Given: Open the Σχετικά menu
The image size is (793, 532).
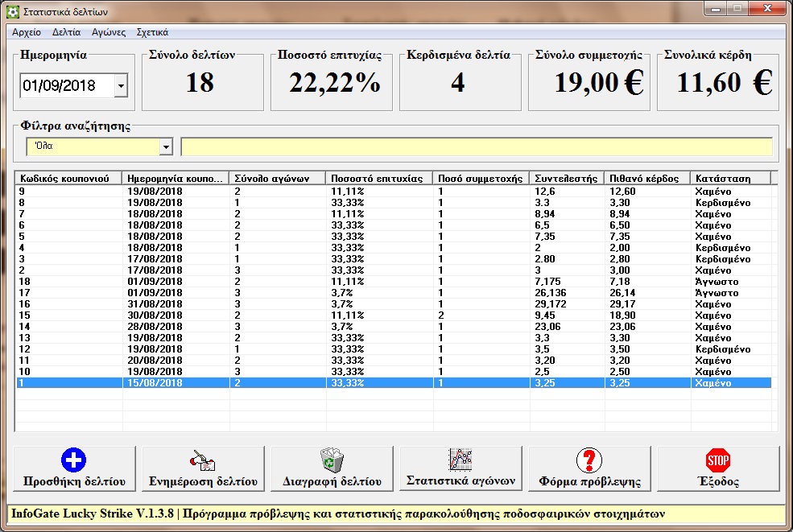Looking at the screenshot, I should pos(152,33).
